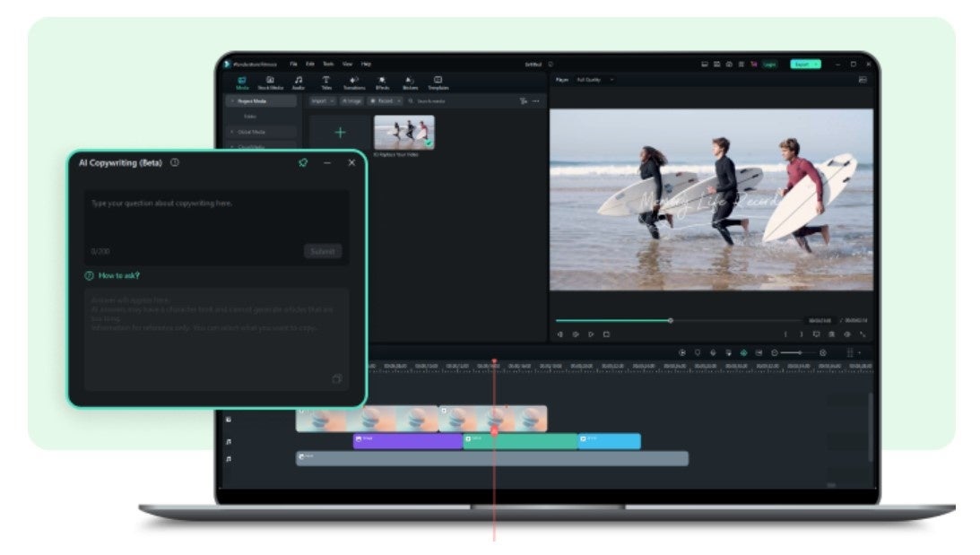Open the Stock Media tab
The width and height of the screenshot is (980, 555).
point(270,82)
